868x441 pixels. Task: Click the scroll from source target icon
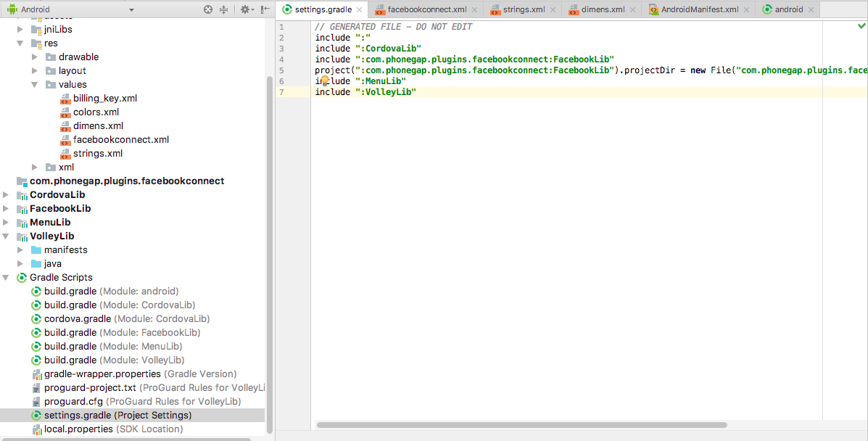pos(208,9)
